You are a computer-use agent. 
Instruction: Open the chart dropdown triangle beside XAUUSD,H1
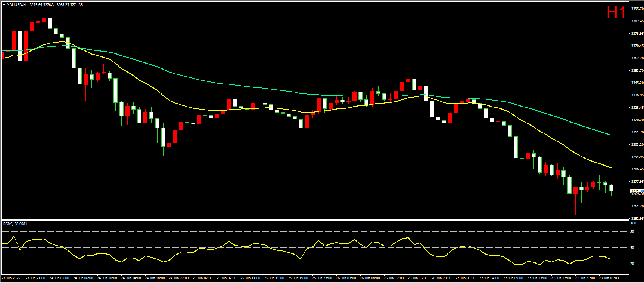click(4, 5)
